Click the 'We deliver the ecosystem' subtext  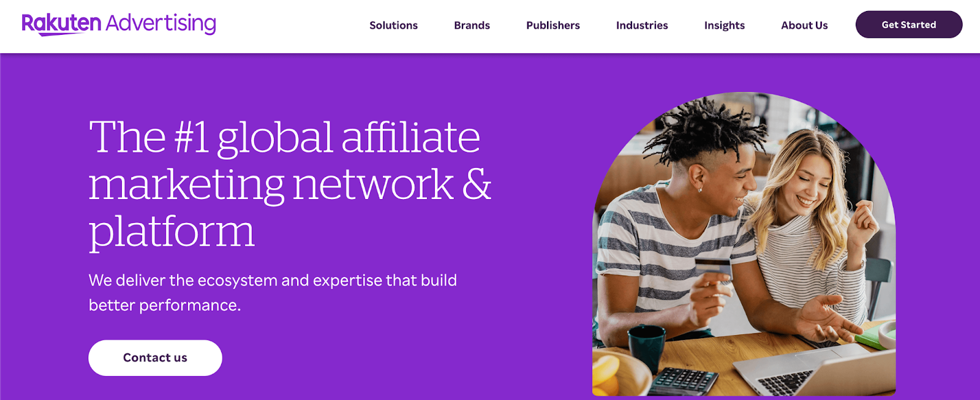273,293
